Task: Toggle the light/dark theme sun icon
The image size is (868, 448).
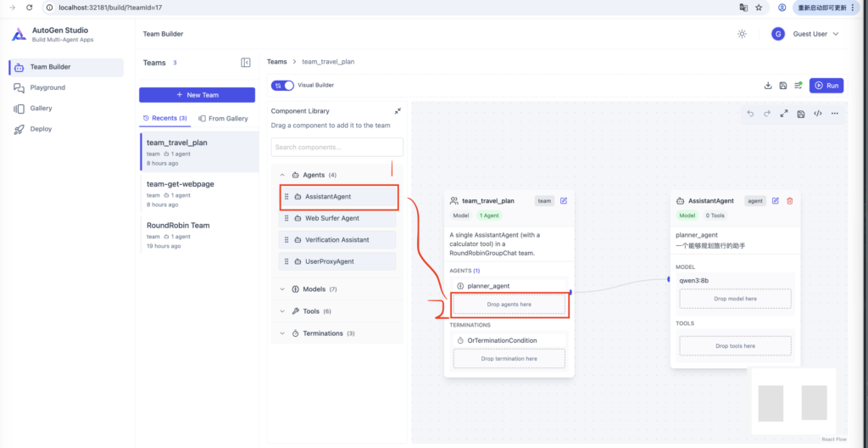Action: pos(742,34)
